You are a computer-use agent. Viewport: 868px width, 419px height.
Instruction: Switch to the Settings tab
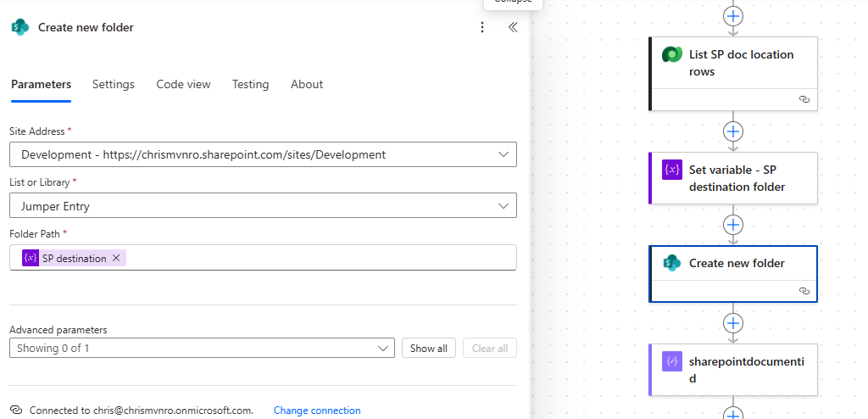(x=114, y=84)
